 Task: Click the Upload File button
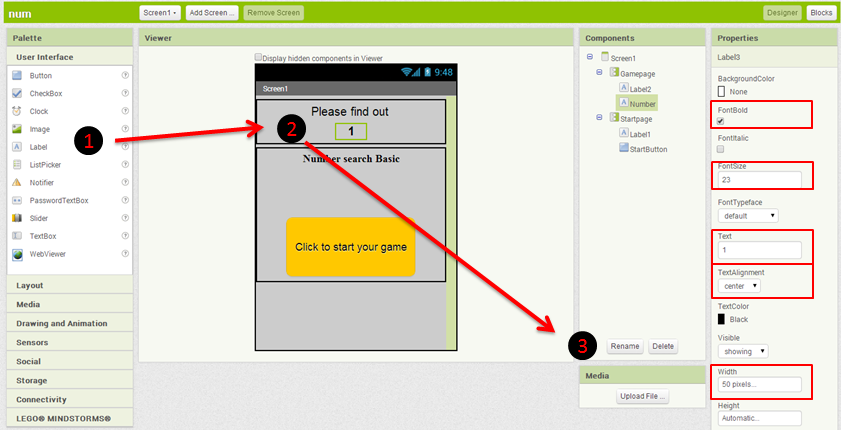pyautogui.click(x=643, y=397)
